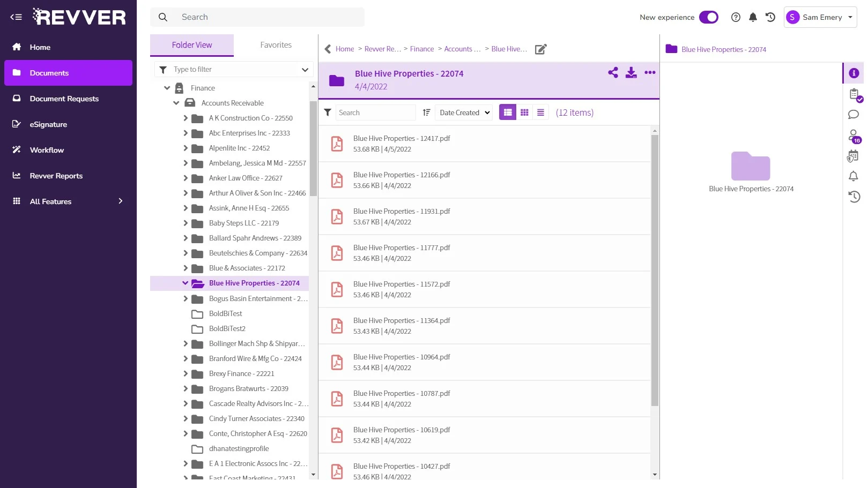Screen dimensions: 868x488
Task: Share the Blue Hive Properties folder
Action: [x=613, y=72]
